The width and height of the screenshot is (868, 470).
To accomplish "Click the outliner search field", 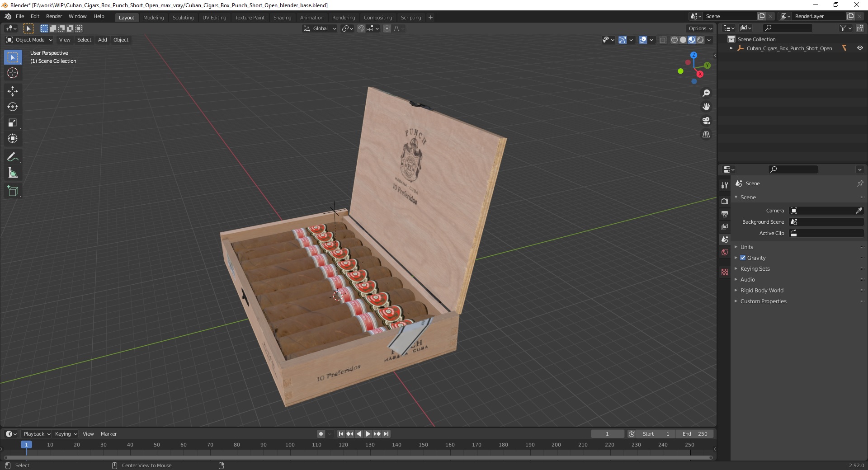I will coord(787,28).
